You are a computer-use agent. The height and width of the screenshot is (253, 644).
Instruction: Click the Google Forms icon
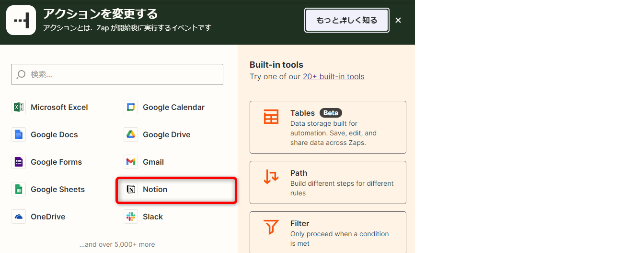[x=19, y=162]
